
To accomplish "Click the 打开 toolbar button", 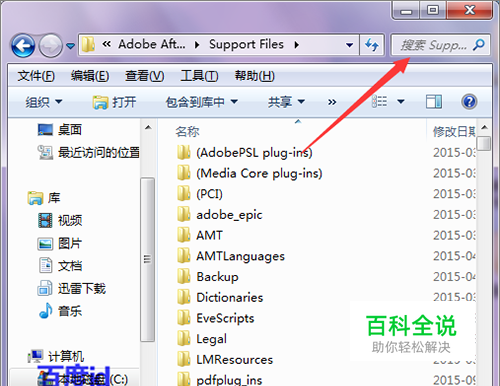I will (x=114, y=102).
